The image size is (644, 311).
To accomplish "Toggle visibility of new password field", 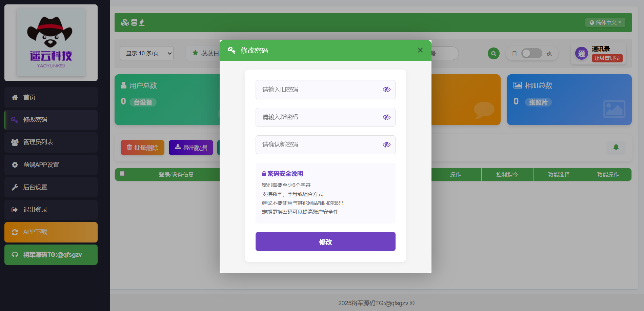I will (386, 117).
